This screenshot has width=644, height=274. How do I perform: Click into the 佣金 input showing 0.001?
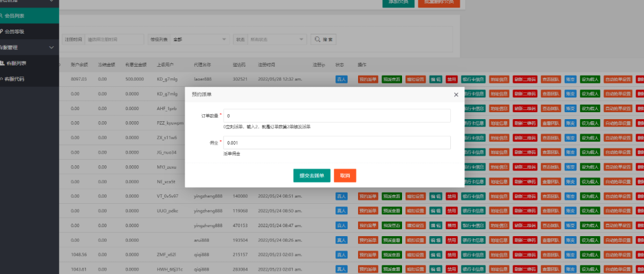point(337,143)
